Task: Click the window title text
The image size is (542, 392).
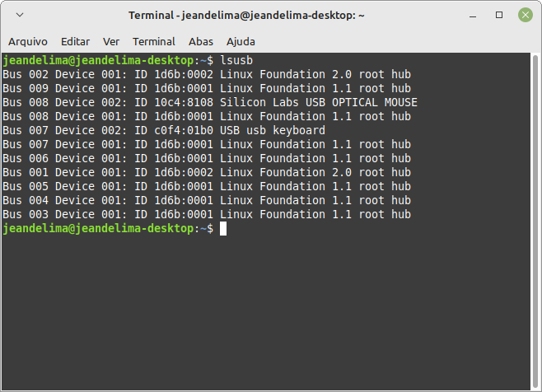Action: [246, 16]
